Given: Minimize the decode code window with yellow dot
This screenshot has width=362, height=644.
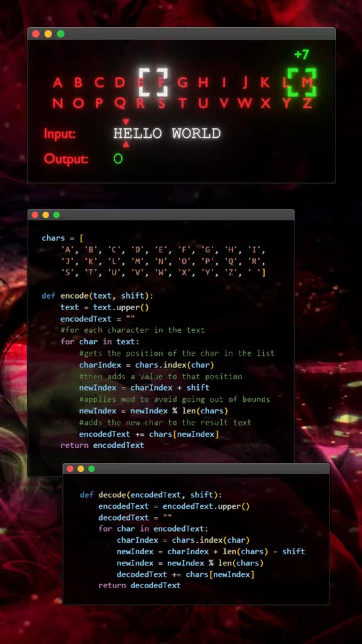Looking at the screenshot, I should pyautogui.click(x=80, y=469).
